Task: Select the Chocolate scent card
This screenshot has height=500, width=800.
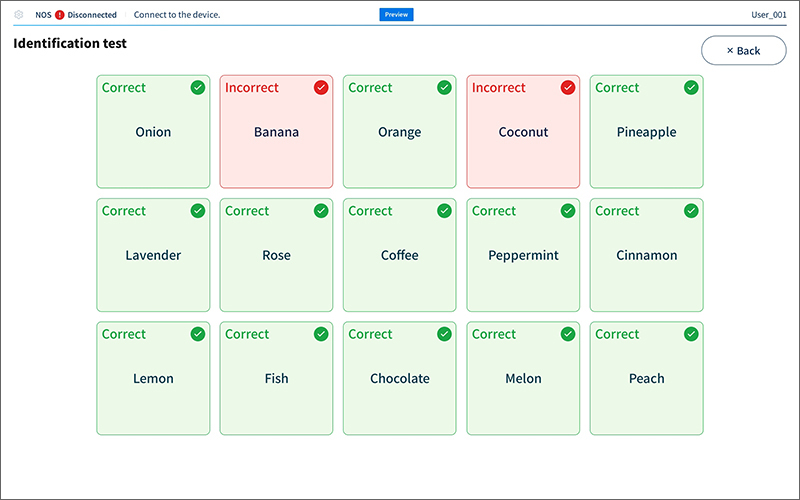Action: click(400, 378)
